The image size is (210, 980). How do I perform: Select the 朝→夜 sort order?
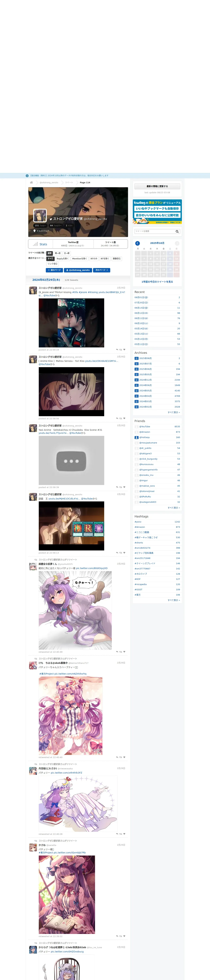tap(58, 253)
